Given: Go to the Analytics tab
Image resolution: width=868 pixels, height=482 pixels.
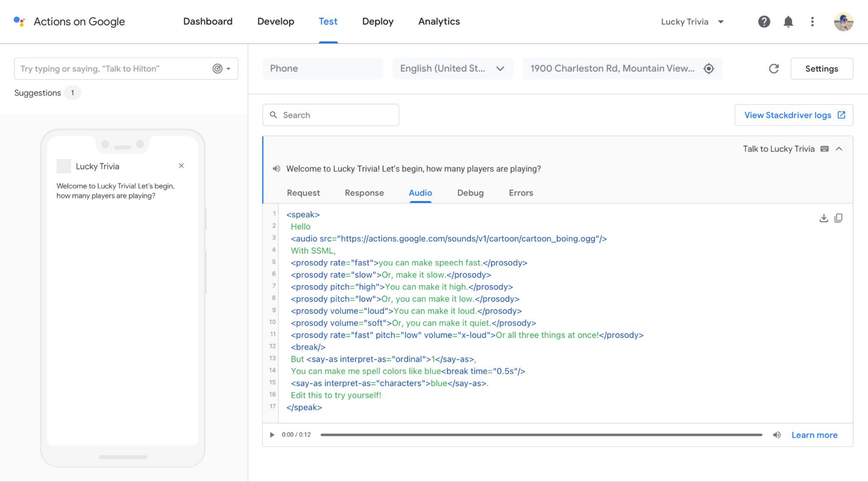Looking at the screenshot, I should point(439,21).
